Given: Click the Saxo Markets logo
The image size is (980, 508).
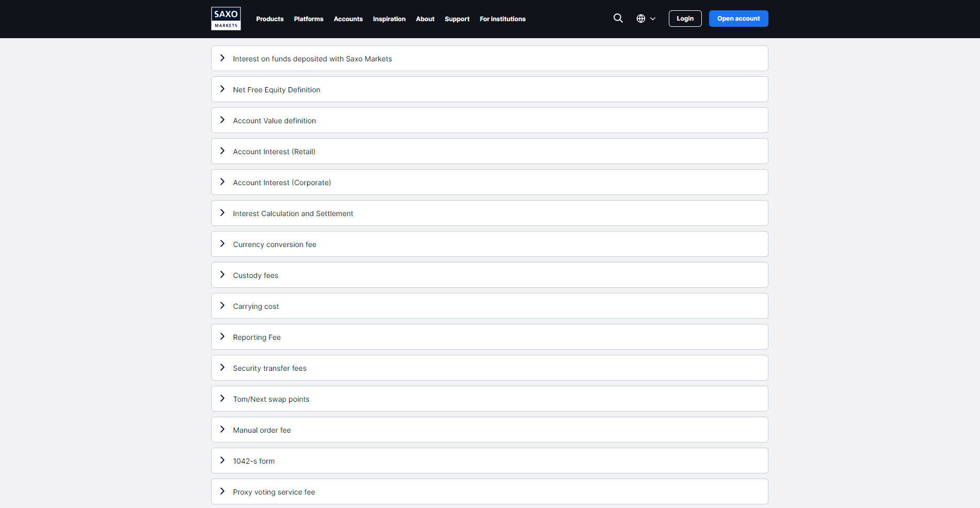Looking at the screenshot, I should point(226,19).
